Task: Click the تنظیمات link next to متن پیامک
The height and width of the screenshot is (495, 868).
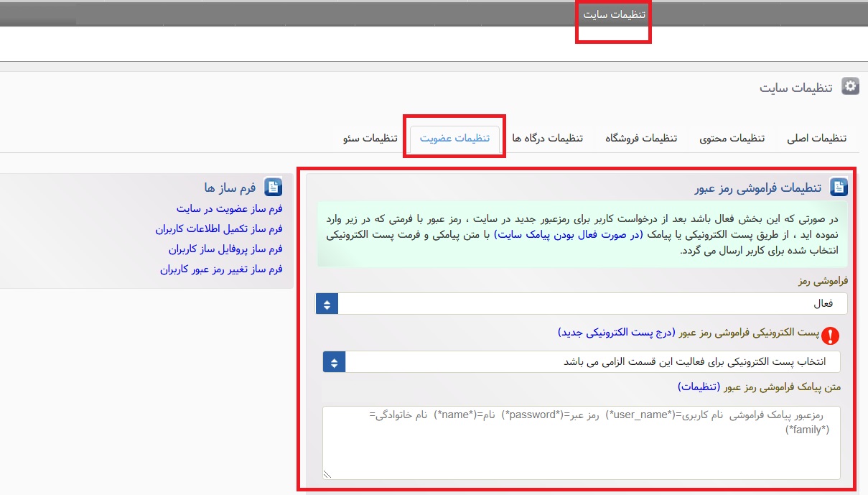Action: 699,387
